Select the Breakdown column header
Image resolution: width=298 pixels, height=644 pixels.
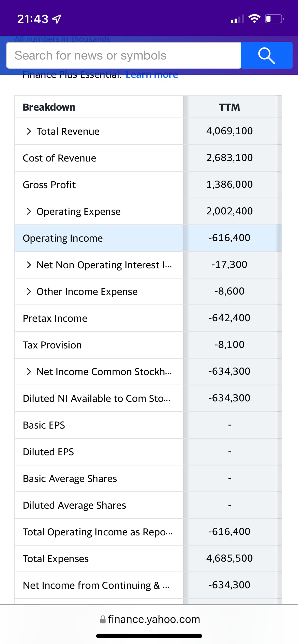tap(49, 107)
